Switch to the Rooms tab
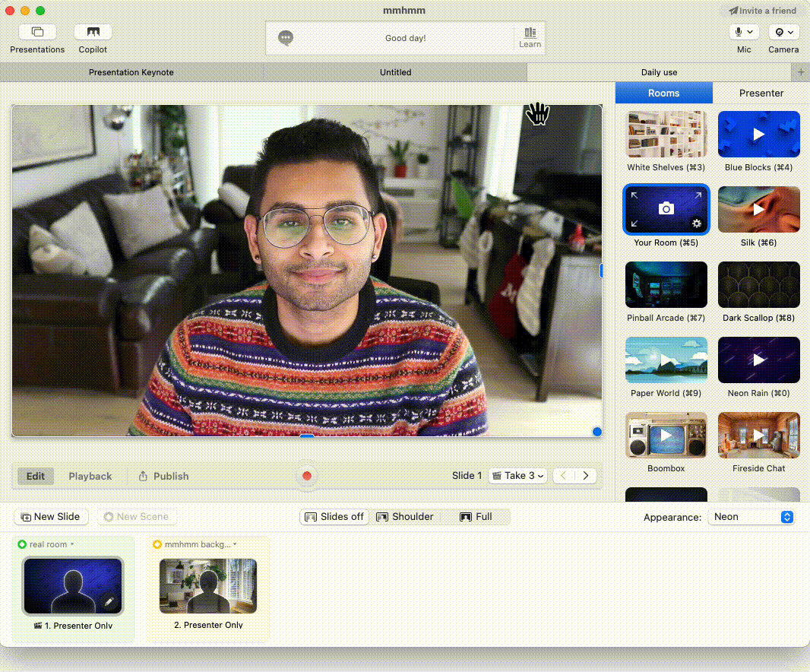The image size is (810, 672). (x=664, y=93)
